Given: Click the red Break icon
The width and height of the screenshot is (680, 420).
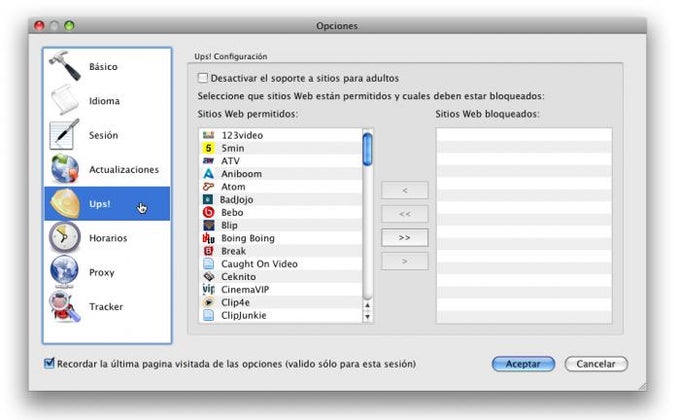Looking at the screenshot, I should pyautogui.click(x=209, y=251).
